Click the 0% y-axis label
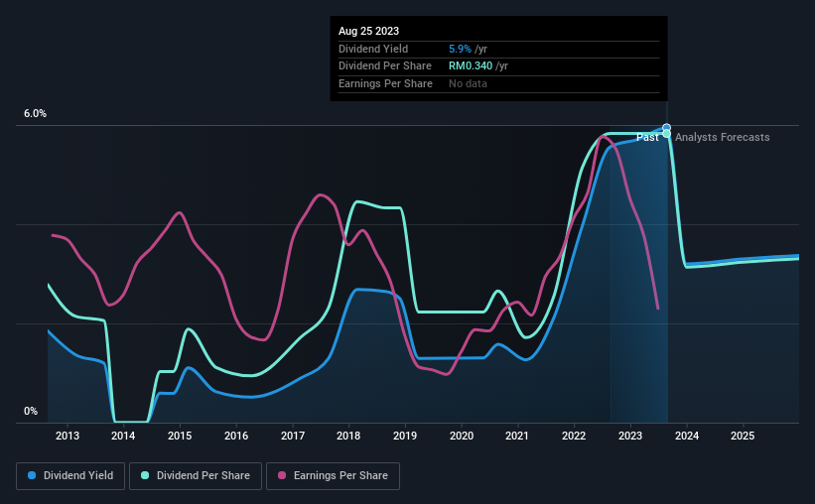This screenshot has width=815, height=504. [31, 411]
